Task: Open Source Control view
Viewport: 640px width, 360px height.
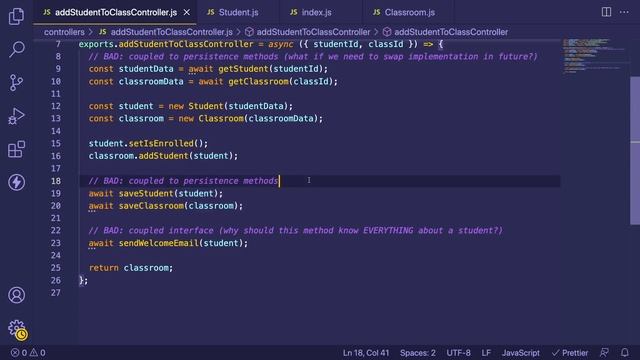Action: [16, 83]
